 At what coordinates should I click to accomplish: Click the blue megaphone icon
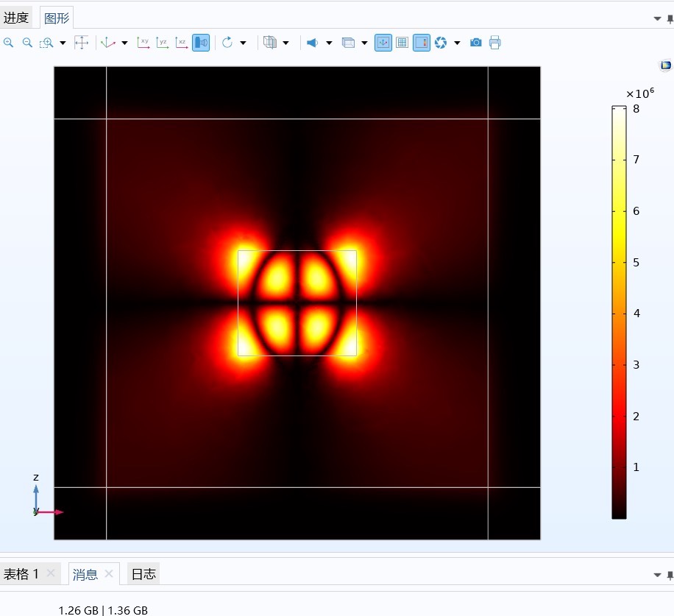pyautogui.click(x=313, y=43)
